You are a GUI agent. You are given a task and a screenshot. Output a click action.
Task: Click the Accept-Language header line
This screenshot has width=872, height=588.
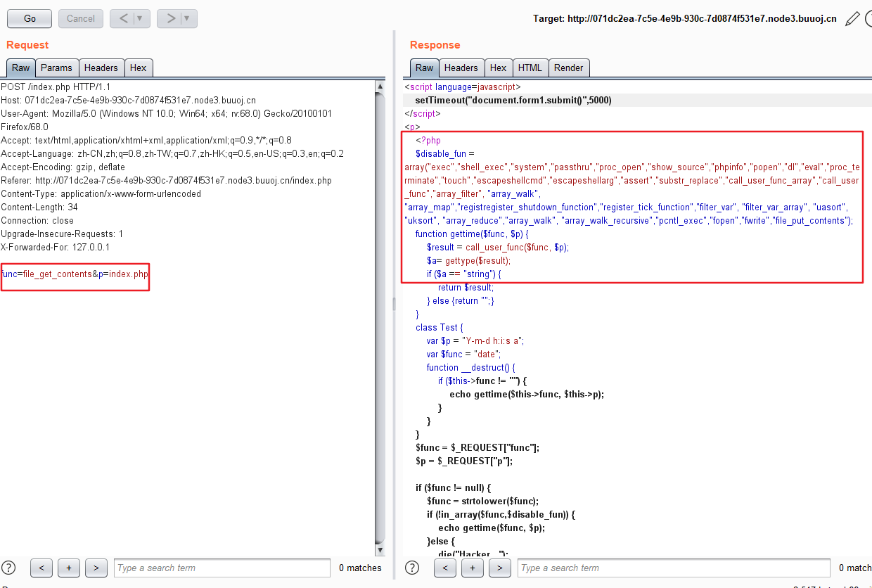point(172,153)
